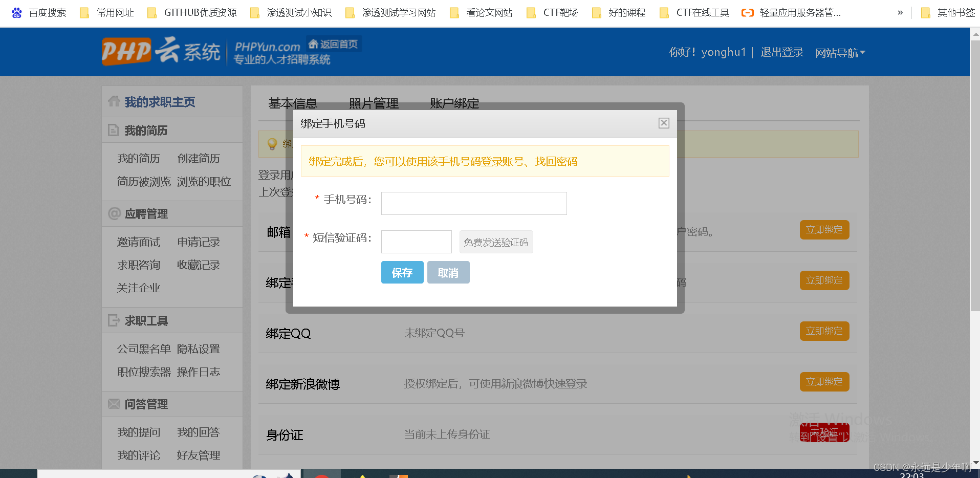
Task: Click 免费发送验证码 button
Action: click(496, 242)
